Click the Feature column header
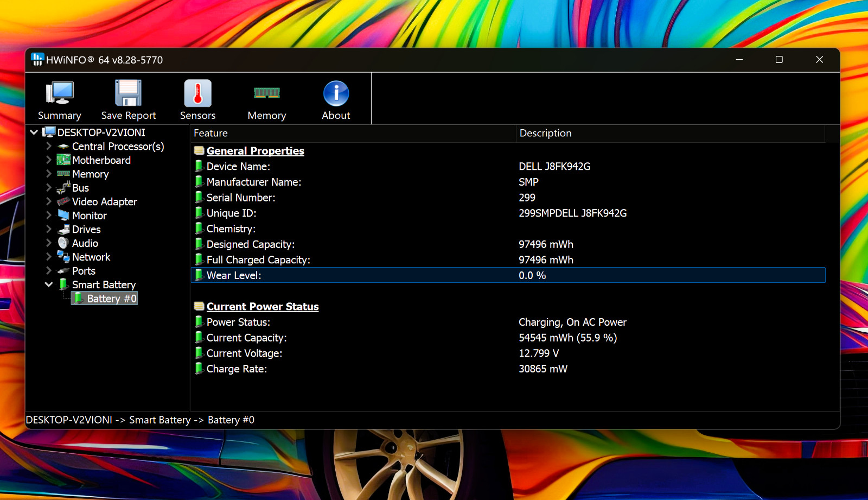This screenshot has height=500, width=868. 353,133
